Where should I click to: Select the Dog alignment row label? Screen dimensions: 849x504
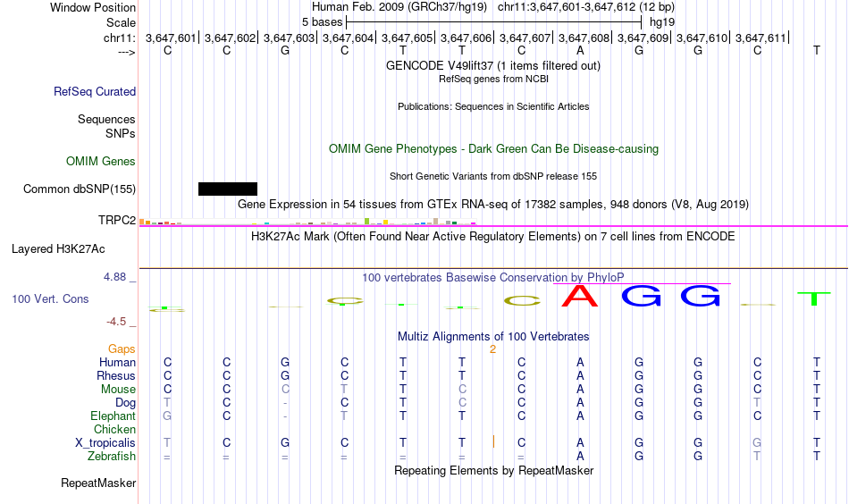(x=126, y=403)
